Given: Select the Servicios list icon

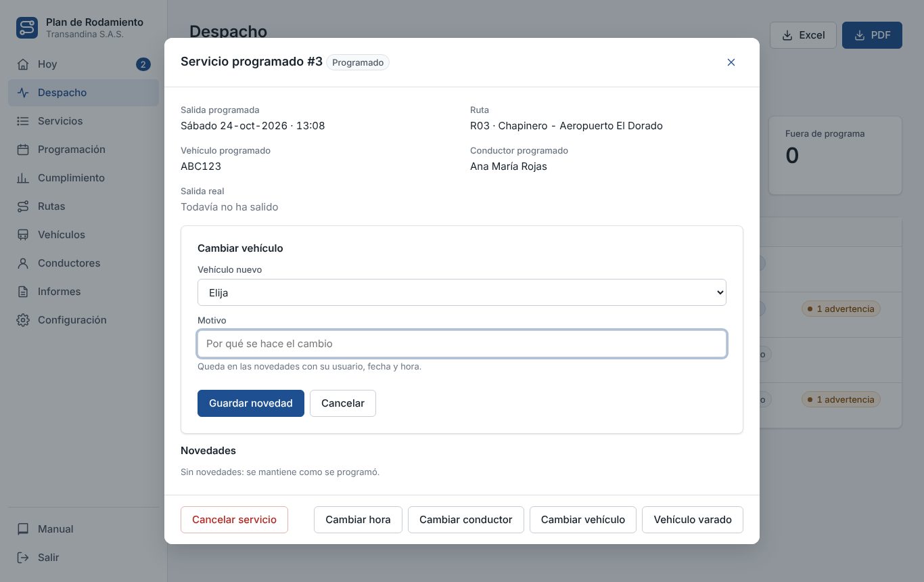Looking at the screenshot, I should click(x=23, y=121).
